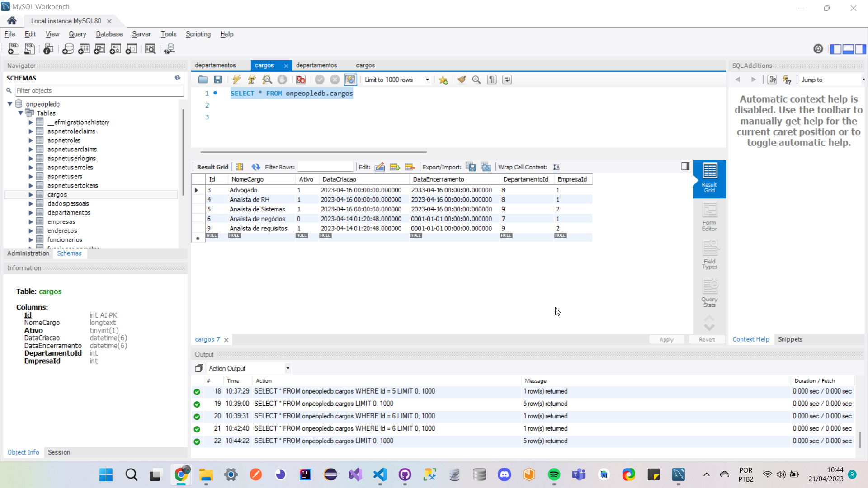Toggle wrap cell content icon
Screen dimensions: 868x488
click(x=557, y=167)
